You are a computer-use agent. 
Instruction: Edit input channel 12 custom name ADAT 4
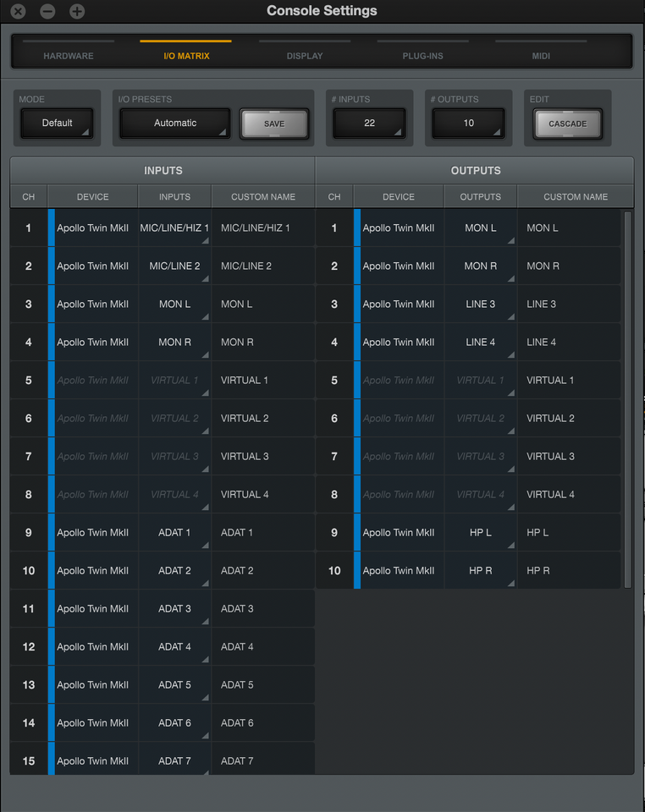point(263,647)
